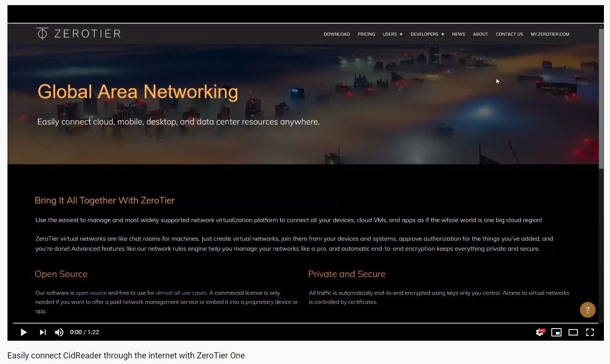Open the CONTACT US page
The height and width of the screenshot is (364, 610).
(509, 34)
